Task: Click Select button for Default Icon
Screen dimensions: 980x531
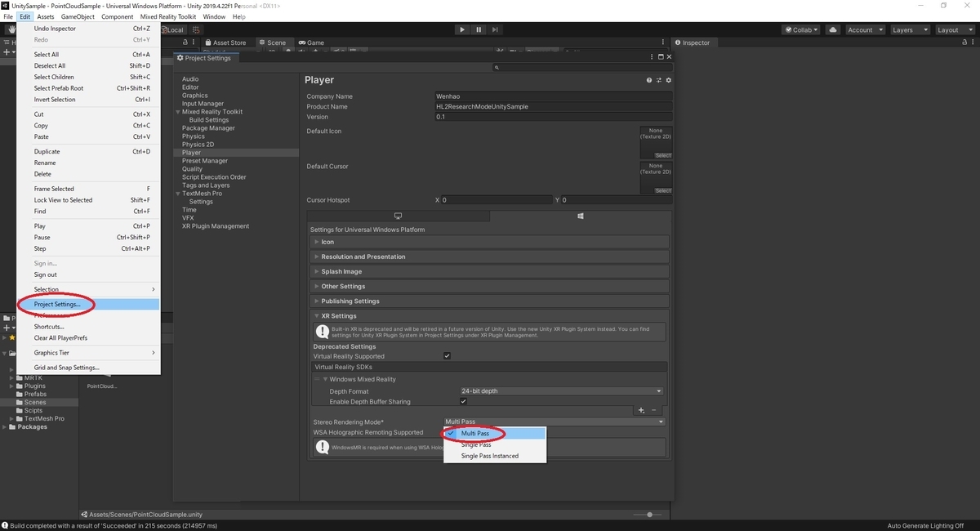Action: coord(663,155)
